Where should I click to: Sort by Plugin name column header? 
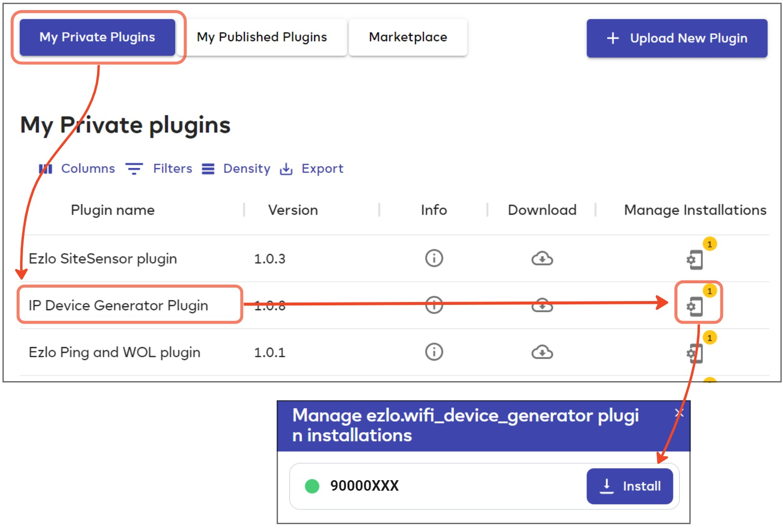coord(113,210)
